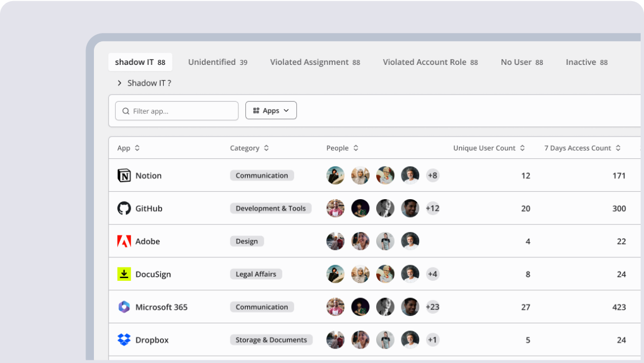Click in the Filter app input field
This screenshot has width=644, height=363.
182,111
